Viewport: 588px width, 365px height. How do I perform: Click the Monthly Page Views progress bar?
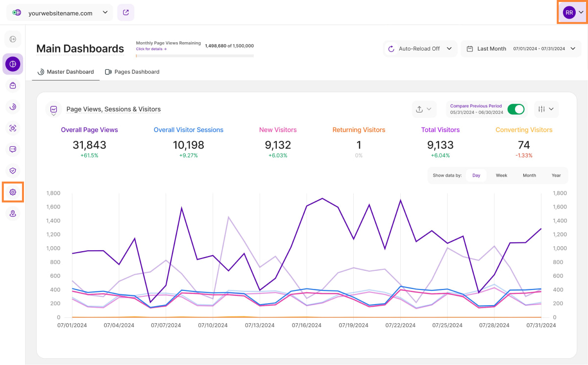point(195,56)
